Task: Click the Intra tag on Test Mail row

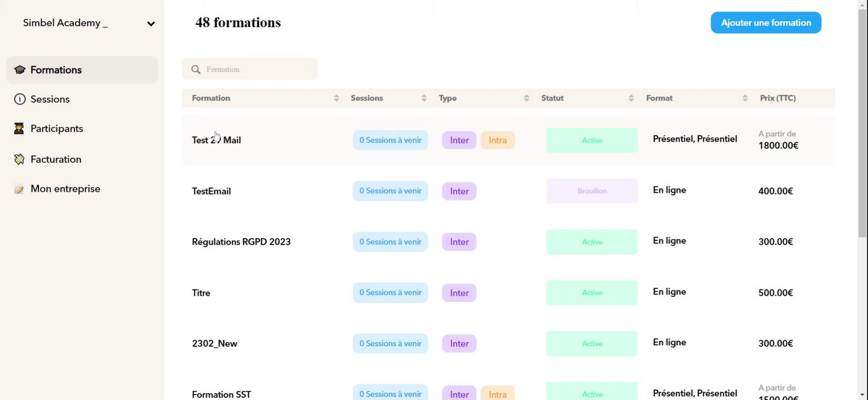Action: 497,140
